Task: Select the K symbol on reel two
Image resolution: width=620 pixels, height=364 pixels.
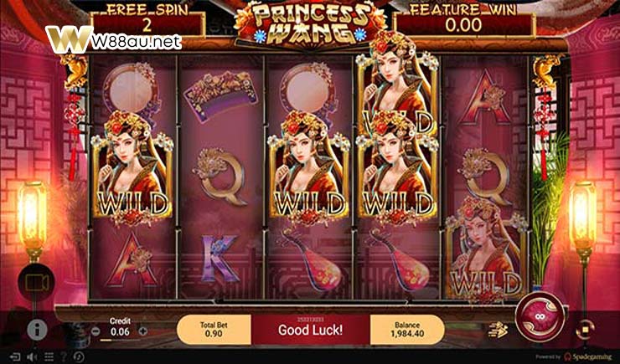Action: (x=220, y=259)
